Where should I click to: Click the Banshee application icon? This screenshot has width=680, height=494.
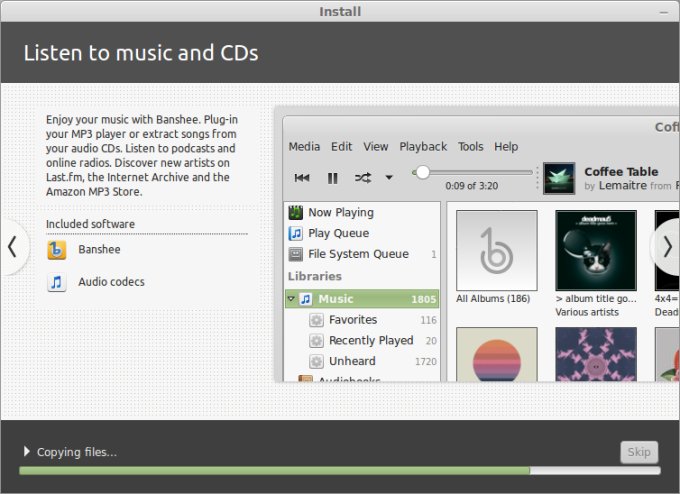click(57, 249)
